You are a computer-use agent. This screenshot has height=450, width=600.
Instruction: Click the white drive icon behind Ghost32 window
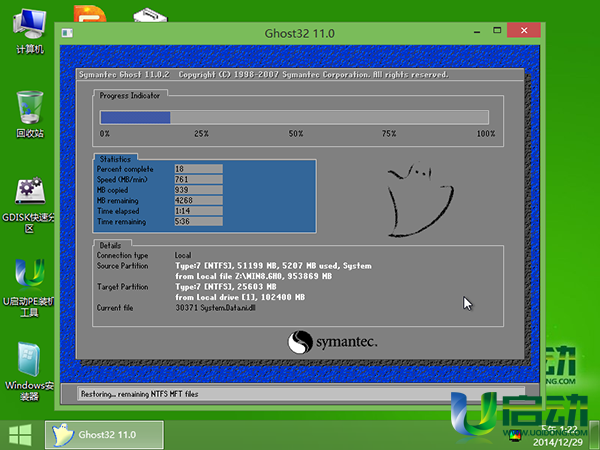click(150, 15)
